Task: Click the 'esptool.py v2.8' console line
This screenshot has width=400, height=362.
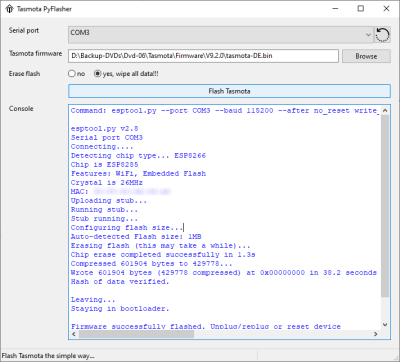Action: click(105, 129)
